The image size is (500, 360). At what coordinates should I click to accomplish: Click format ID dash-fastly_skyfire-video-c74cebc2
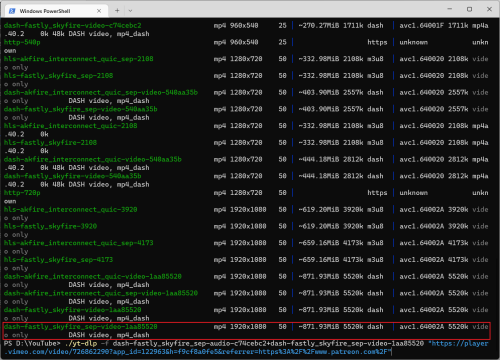(73, 25)
